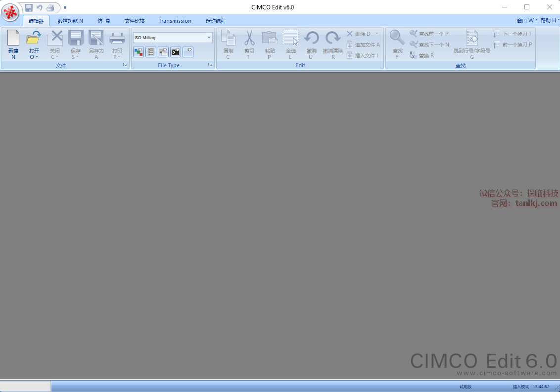Screen dimensions: 560x392
Task: Click the 跳到行号/字段号 icon
Action: pyautogui.click(x=472, y=38)
